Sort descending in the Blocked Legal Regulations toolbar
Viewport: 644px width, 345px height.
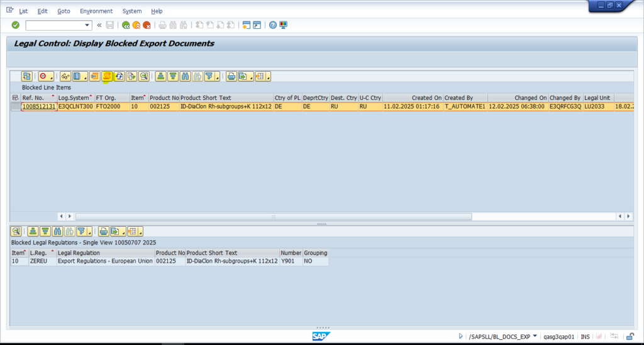45,231
